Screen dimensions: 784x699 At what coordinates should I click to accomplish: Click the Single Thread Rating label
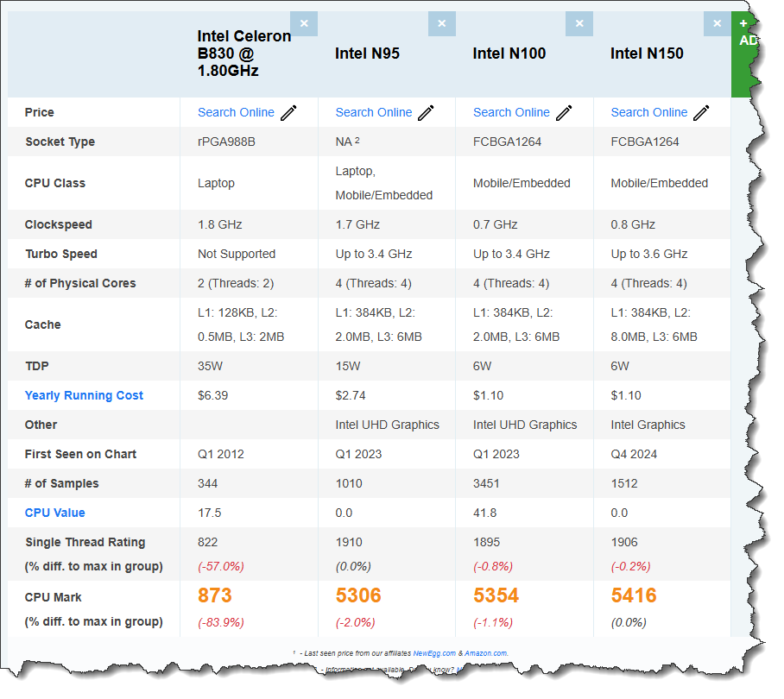point(85,543)
